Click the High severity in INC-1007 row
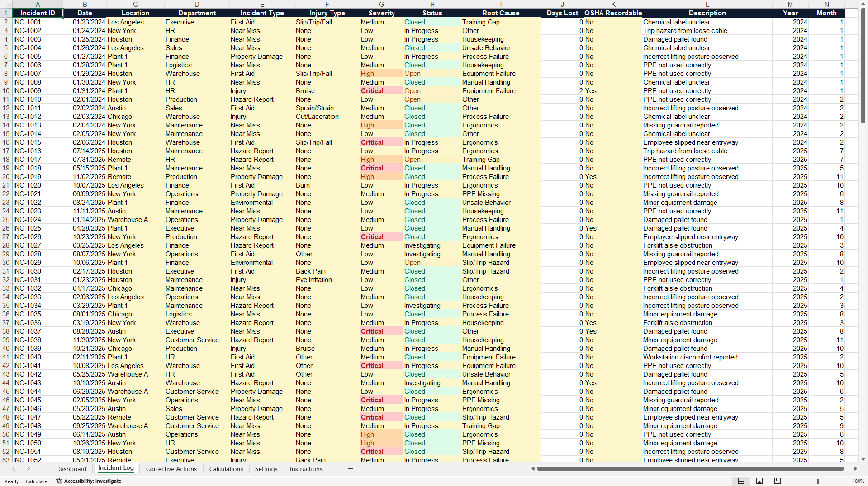The image size is (868, 486). (x=381, y=74)
